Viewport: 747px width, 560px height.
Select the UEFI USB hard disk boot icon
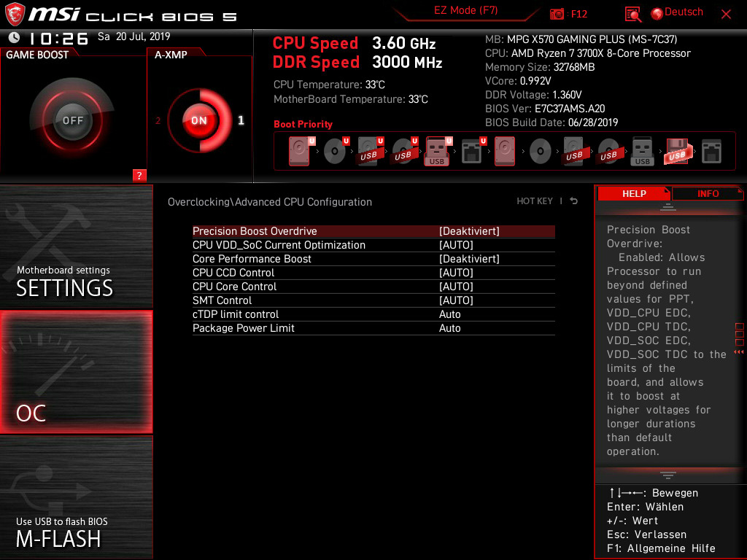[371, 152]
